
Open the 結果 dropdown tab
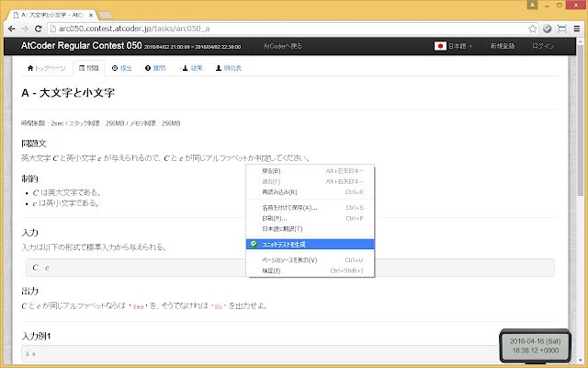tap(191, 68)
